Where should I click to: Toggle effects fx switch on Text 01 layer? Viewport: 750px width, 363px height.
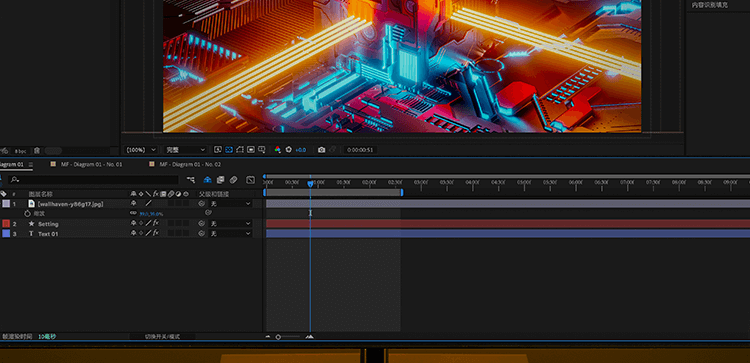coord(156,234)
